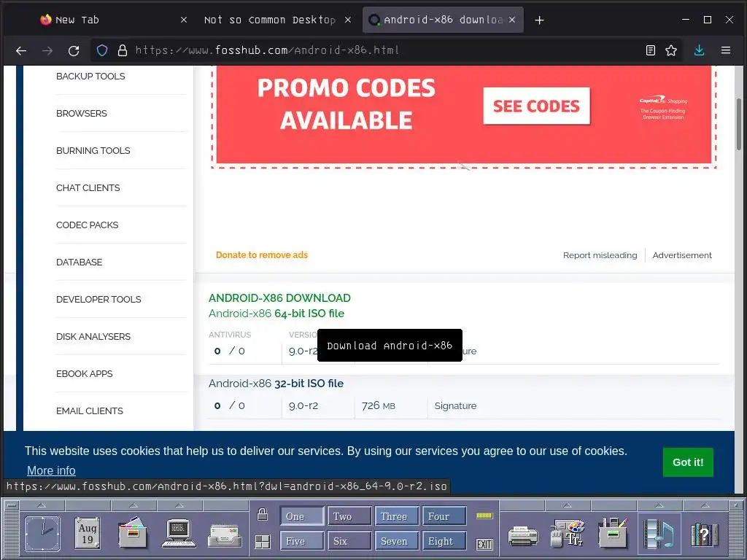
Task: Click the workspace grid icon below lock
Action: pos(263,542)
